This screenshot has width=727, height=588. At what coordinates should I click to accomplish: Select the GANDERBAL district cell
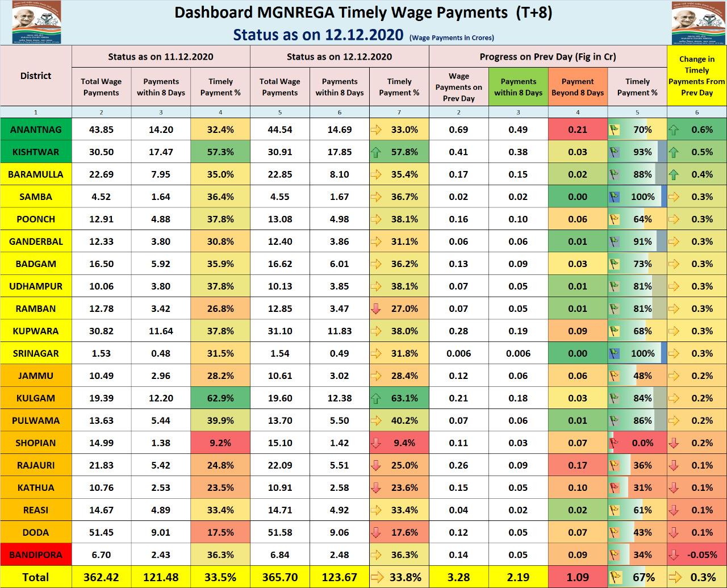point(36,241)
